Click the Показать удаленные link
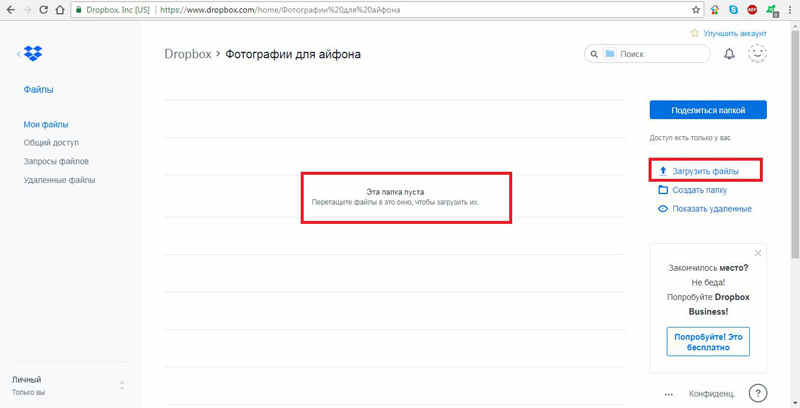800x408 pixels. point(712,209)
